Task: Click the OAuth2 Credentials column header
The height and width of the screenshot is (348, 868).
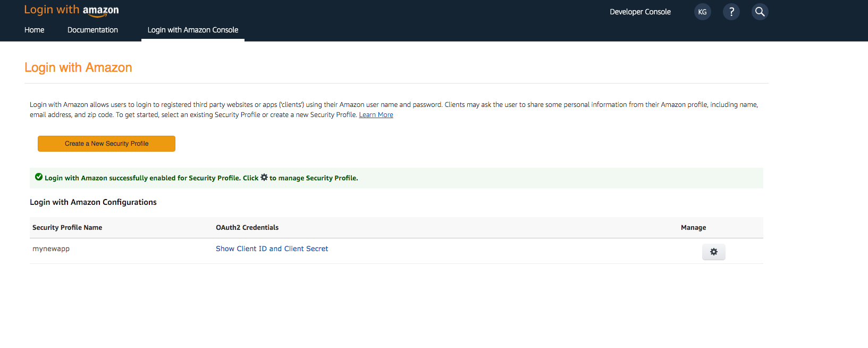Action: pos(247,227)
